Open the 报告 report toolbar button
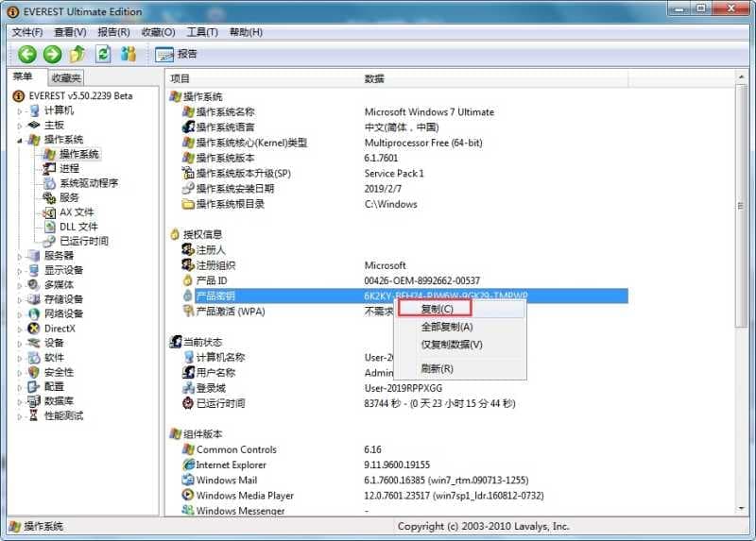 pos(177,54)
